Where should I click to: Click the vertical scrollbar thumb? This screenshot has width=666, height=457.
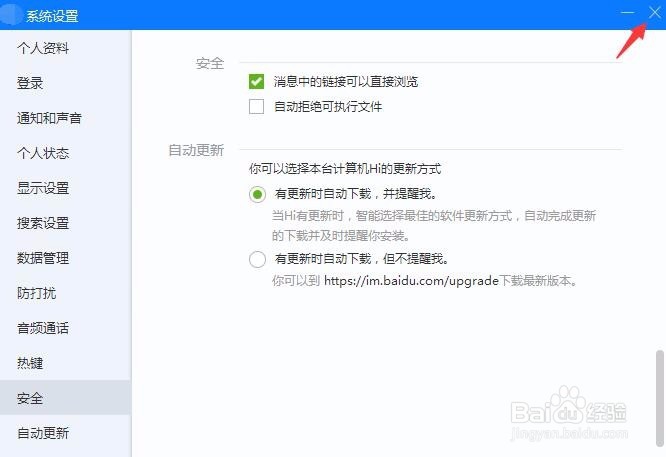pos(659,398)
